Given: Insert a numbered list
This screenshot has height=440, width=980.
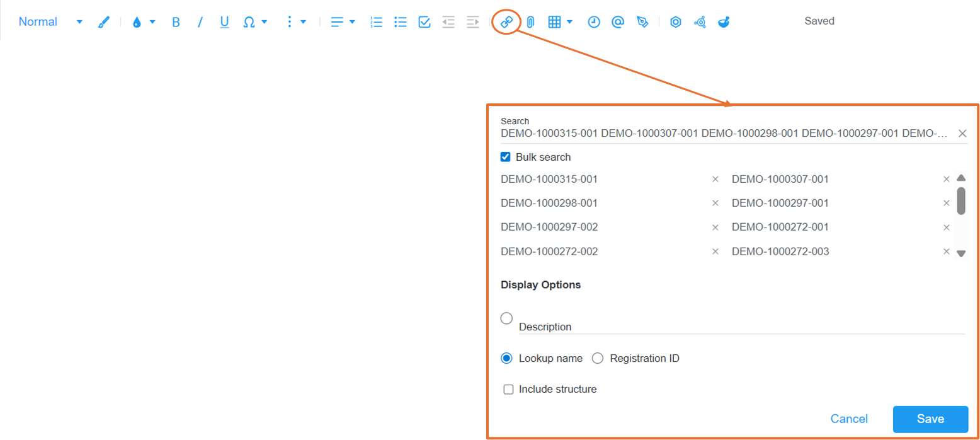Looking at the screenshot, I should tap(376, 22).
